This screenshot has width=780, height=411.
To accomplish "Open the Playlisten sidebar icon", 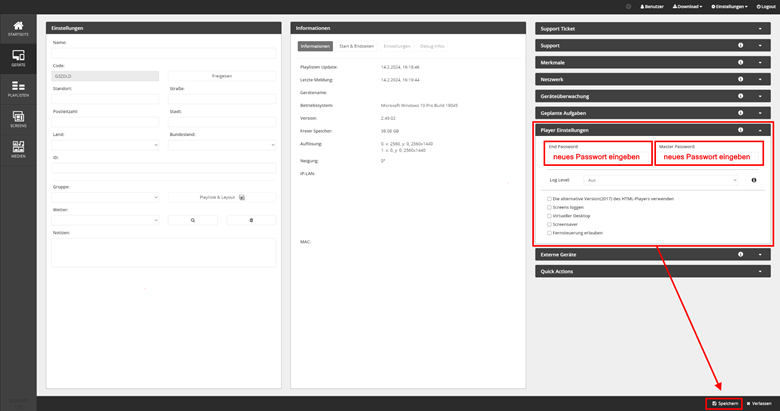I will pos(18,89).
